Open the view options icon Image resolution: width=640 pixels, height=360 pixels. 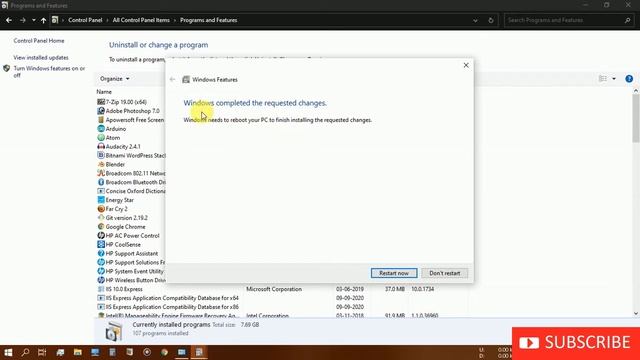(602, 79)
